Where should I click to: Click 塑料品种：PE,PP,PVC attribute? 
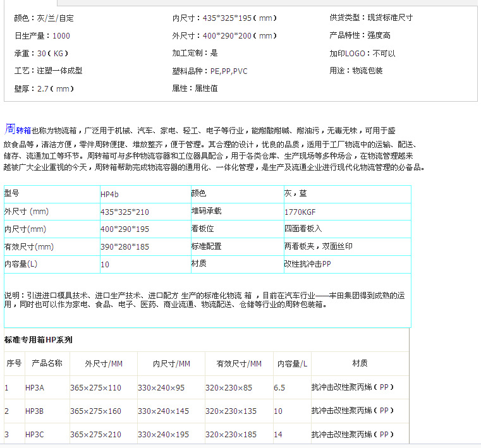coord(210,71)
